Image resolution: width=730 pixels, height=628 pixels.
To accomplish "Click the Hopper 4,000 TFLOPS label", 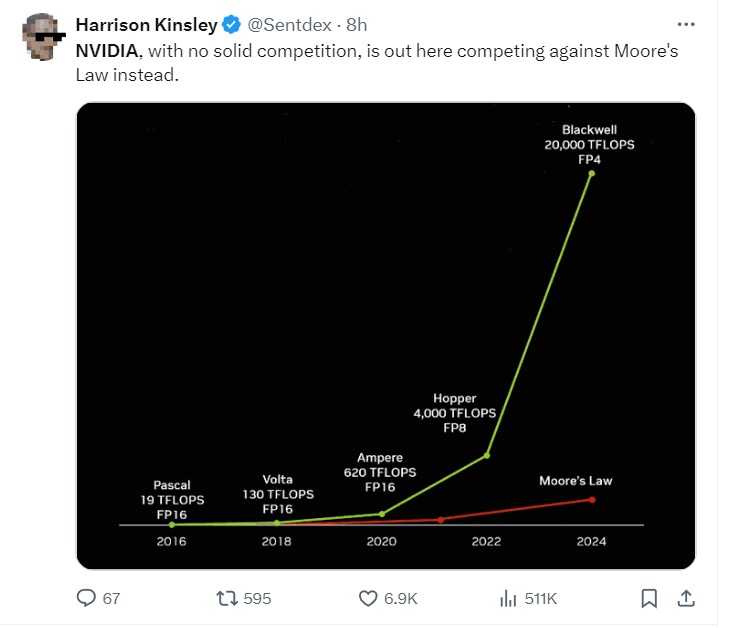I will (455, 412).
